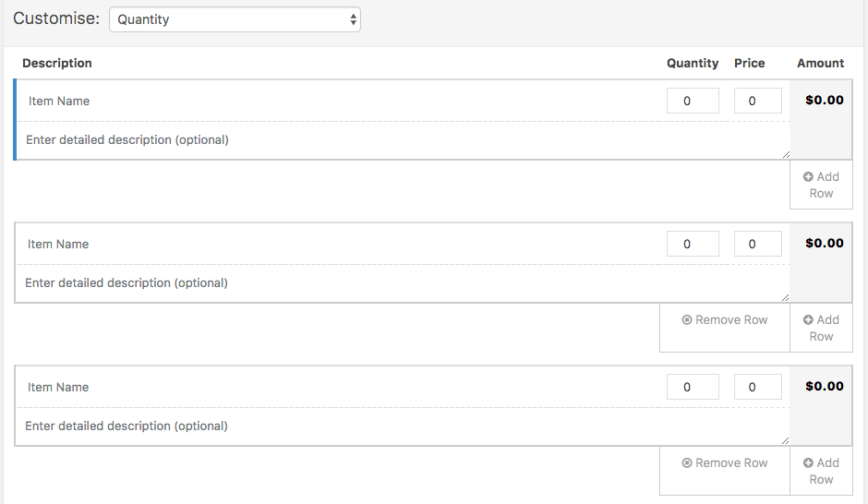This screenshot has width=868, height=504.
Task: Click the third row's Add Row plus icon
Action: (808, 463)
